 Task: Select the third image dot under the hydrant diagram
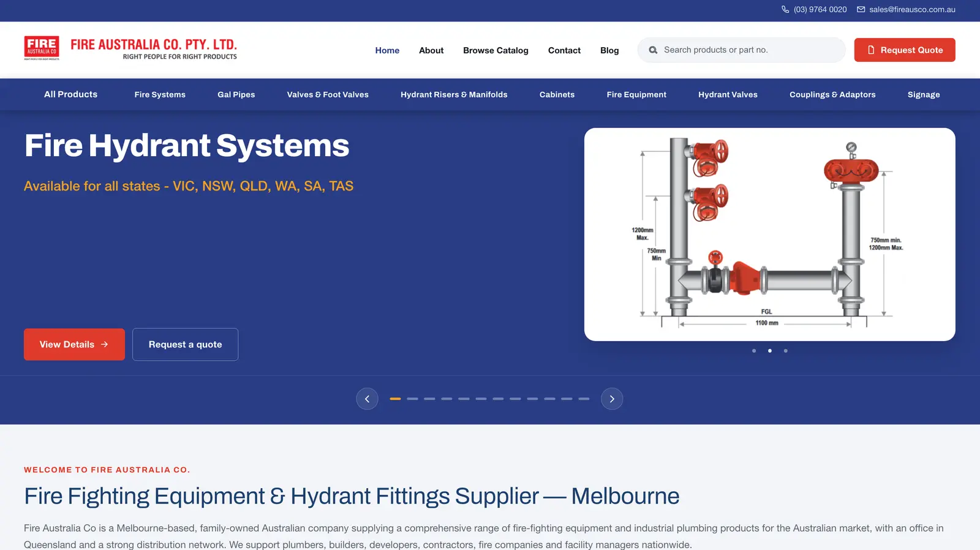[786, 351]
